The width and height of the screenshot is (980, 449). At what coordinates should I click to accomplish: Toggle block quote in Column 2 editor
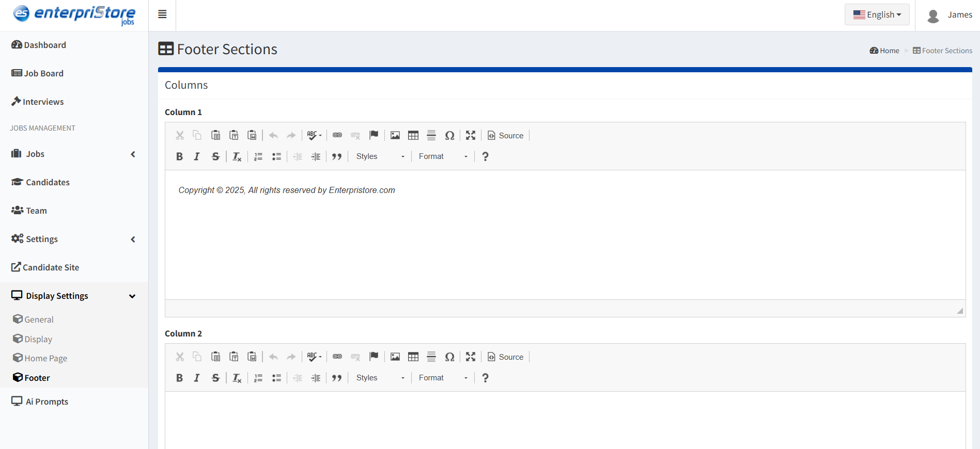(x=337, y=378)
